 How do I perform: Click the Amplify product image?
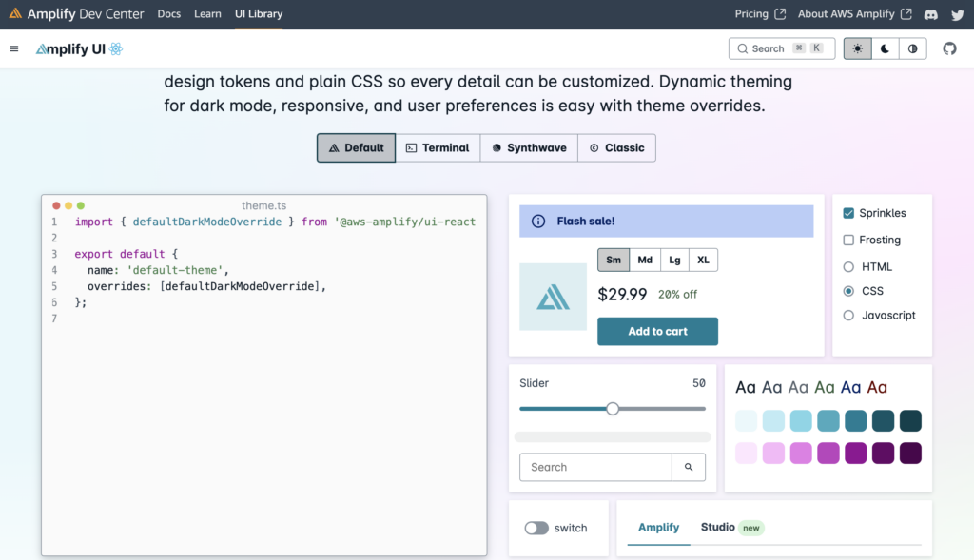[x=553, y=297]
